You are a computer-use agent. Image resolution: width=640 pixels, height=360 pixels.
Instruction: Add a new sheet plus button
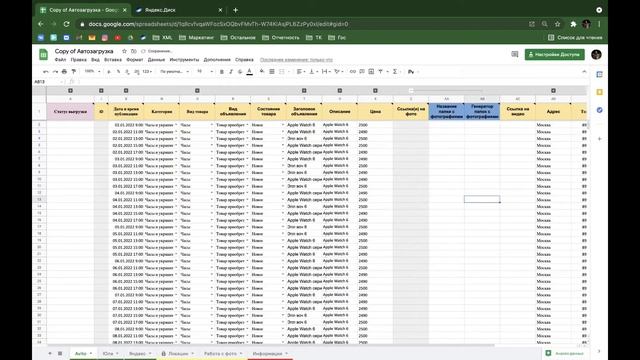pos(50,353)
